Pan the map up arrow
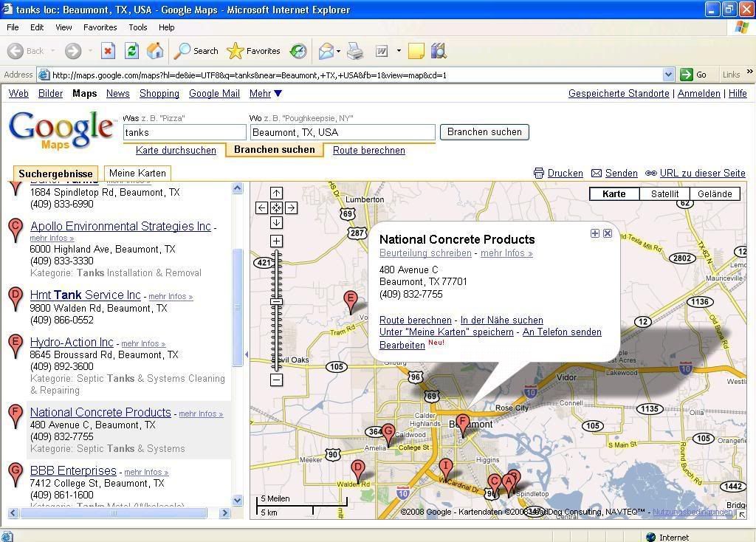The image size is (756, 542). [276, 193]
